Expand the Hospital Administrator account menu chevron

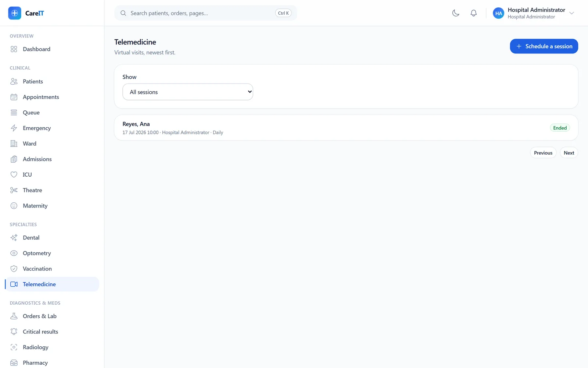571,13
